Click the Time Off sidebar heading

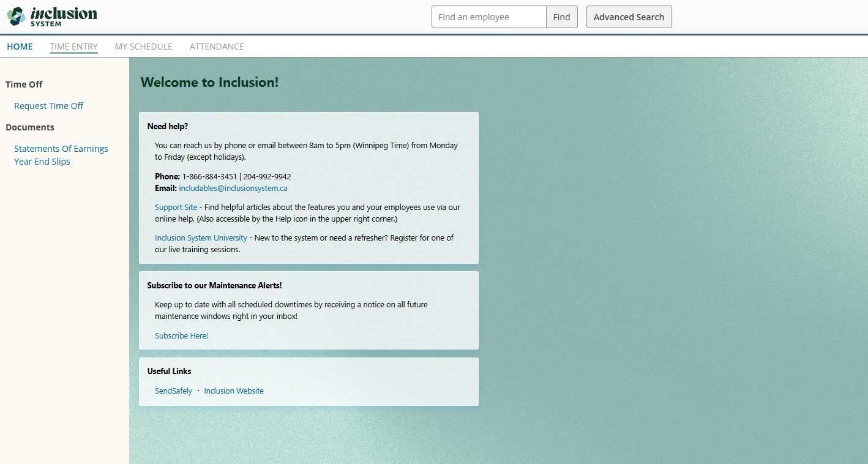(24, 84)
